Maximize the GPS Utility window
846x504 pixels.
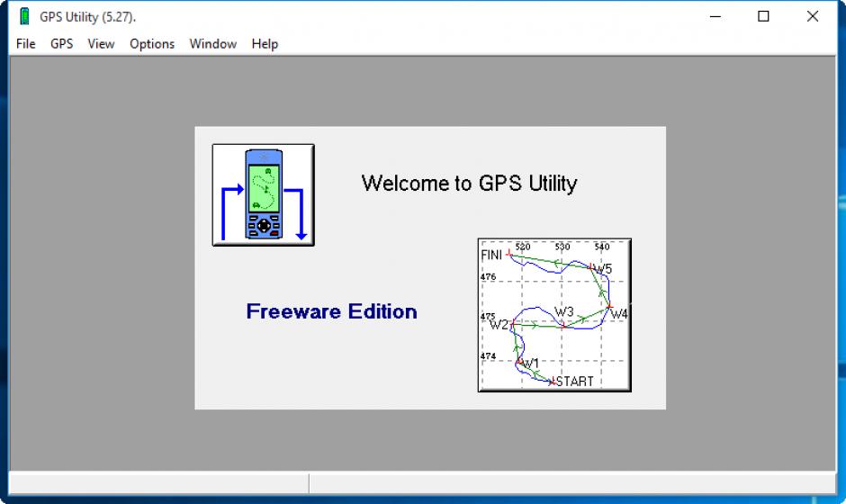pyautogui.click(x=763, y=17)
